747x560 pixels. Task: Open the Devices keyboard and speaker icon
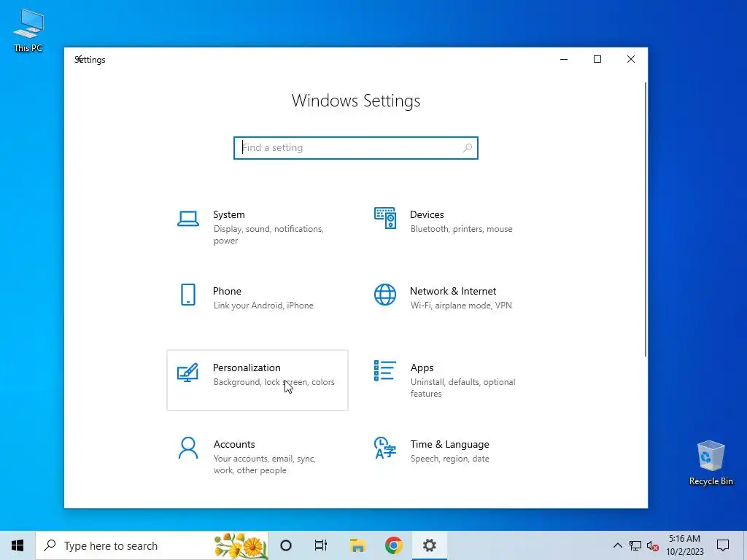[x=385, y=218]
